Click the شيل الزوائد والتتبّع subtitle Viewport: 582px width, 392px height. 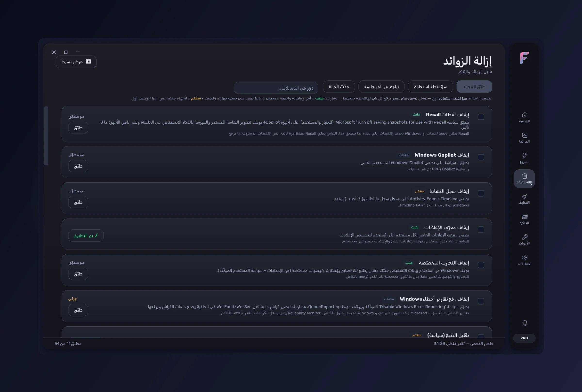point(475,72)
